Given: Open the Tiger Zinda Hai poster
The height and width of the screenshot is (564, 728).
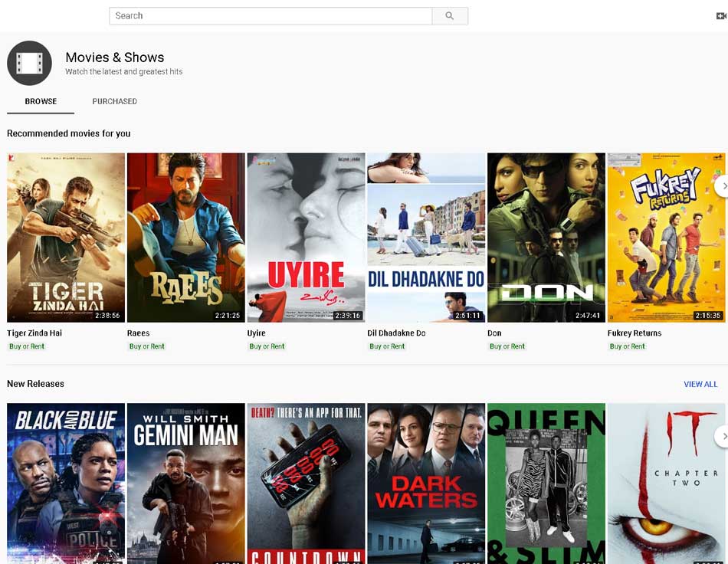Looking at the screenshot, I should (x=66, y=238).
